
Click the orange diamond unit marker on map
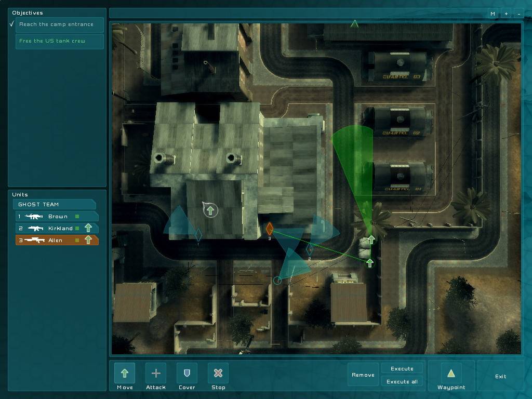point(269,229)
